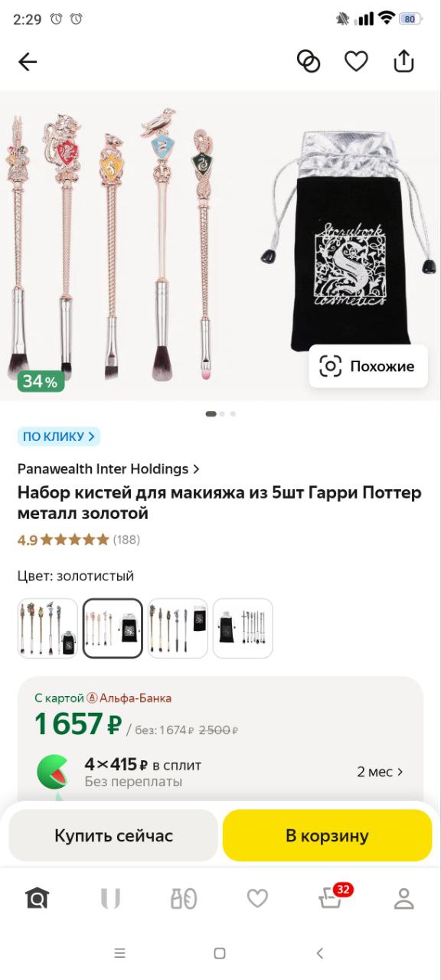Viewport: 441px width, 980px height.
Task: Find similar items via Похожие button
Action: point(368,366)
